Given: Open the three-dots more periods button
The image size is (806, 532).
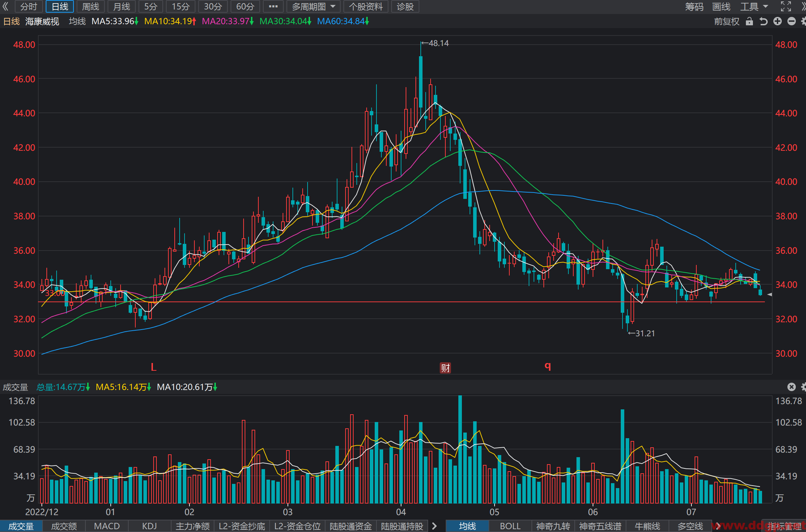Looking at the screenshot, I should (273, 6).
